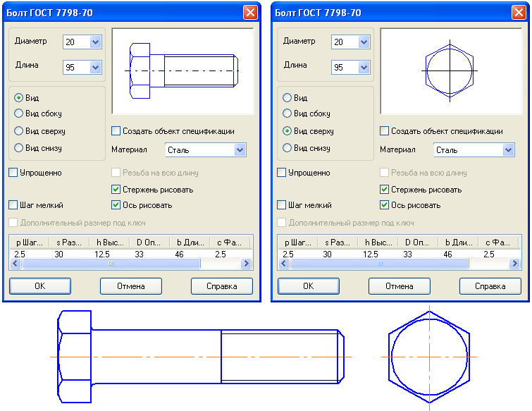This screenshot has height=411, width=532.
Task: Open "Длина" dropdown in left dialog
Action: (96, 67)
